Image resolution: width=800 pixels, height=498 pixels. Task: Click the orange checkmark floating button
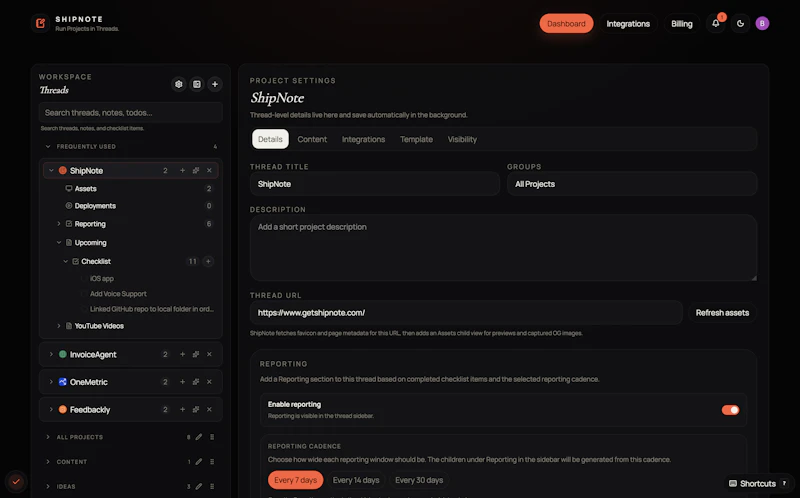(x=16, y=481)
